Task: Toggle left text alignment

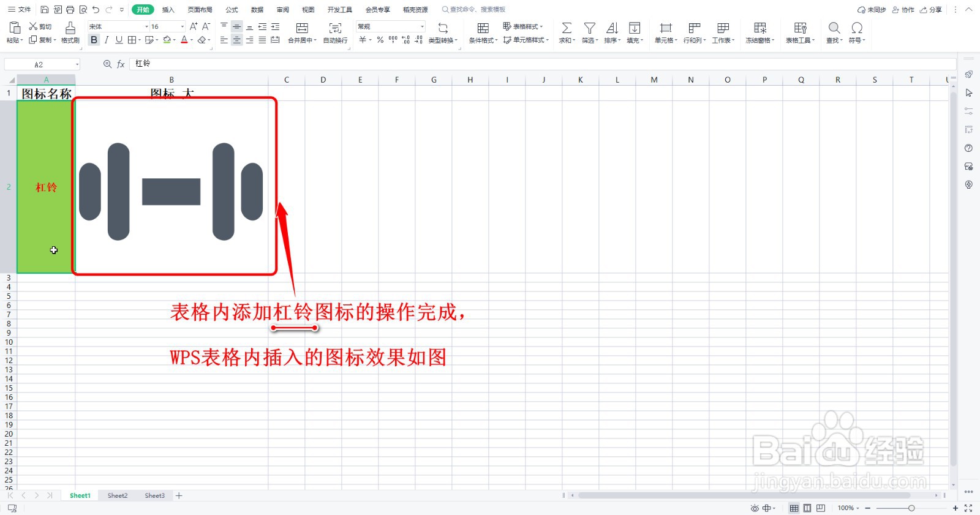Action: point(224,40)
